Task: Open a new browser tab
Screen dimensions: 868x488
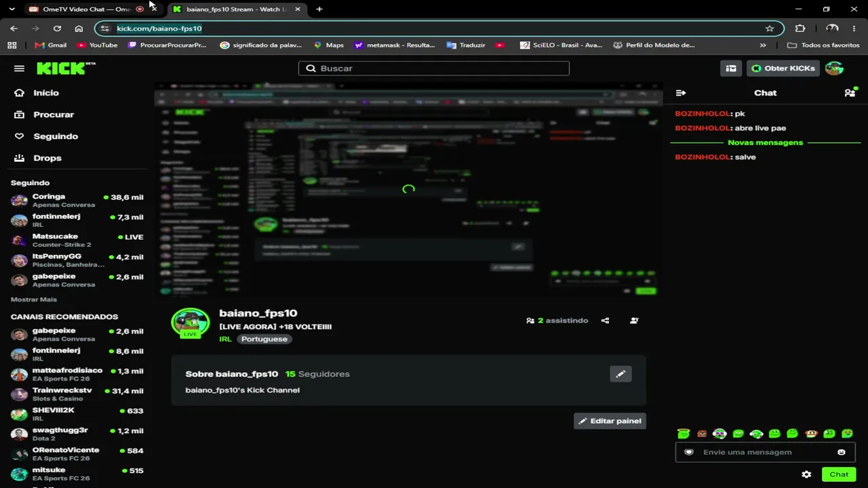Action: click(319, 9)
